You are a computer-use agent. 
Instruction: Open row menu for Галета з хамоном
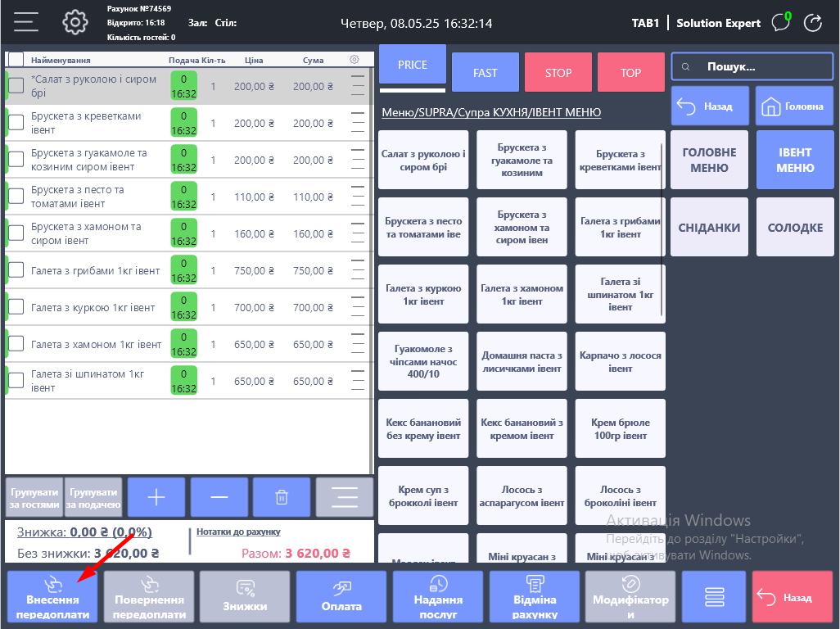point(358,344)
